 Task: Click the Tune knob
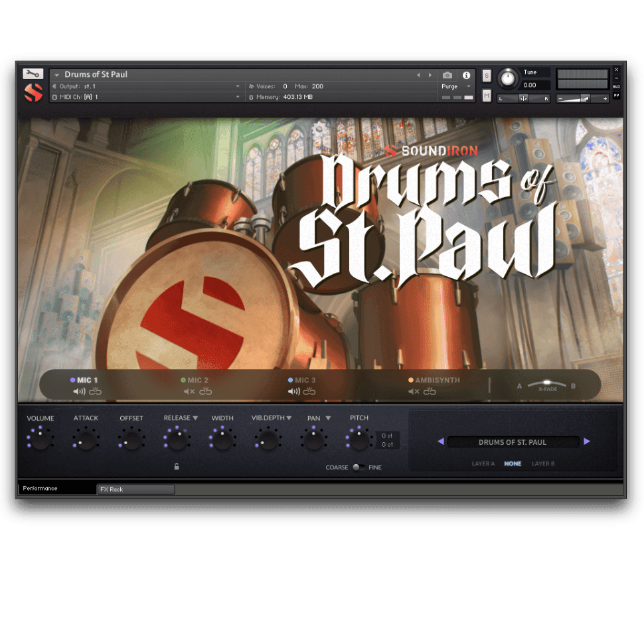(508, 78)
